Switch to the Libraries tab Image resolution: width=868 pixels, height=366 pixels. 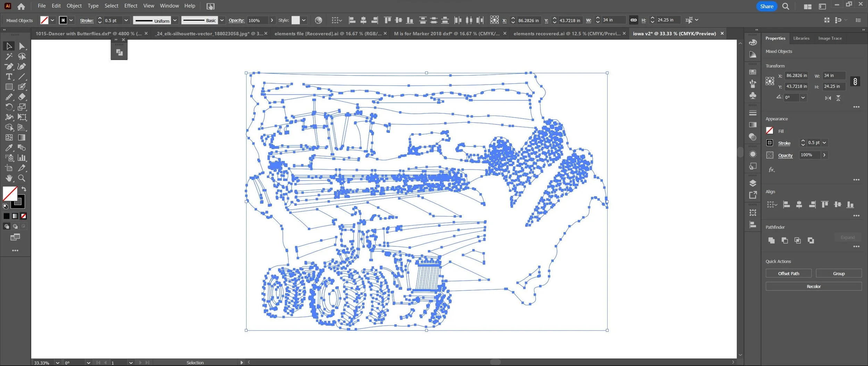click(x=801, y=38)
